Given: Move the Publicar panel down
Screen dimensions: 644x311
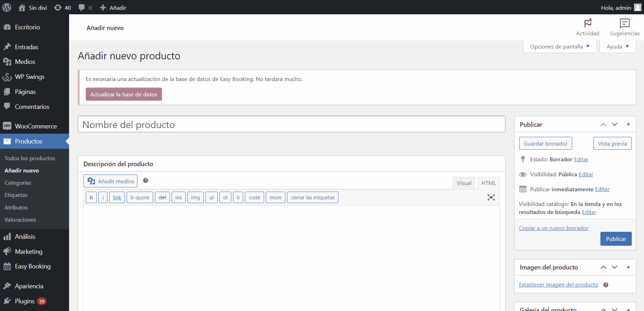Looking at the screenshot, I should (x=615, y=125).
